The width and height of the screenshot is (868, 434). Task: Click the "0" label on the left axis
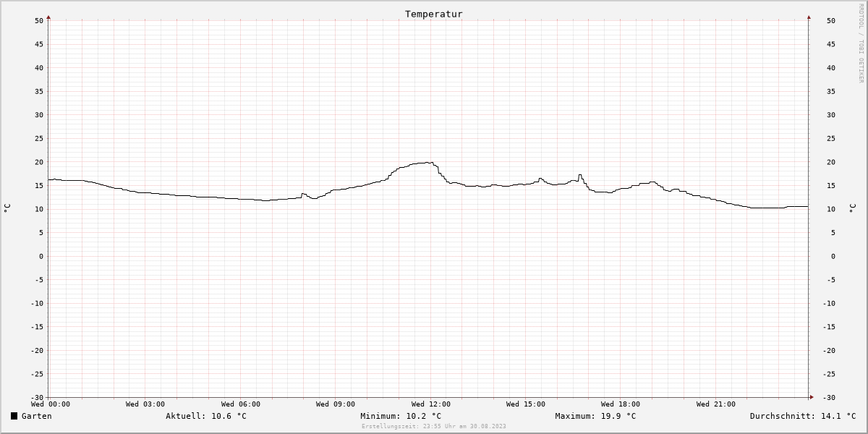coord(41,256)
